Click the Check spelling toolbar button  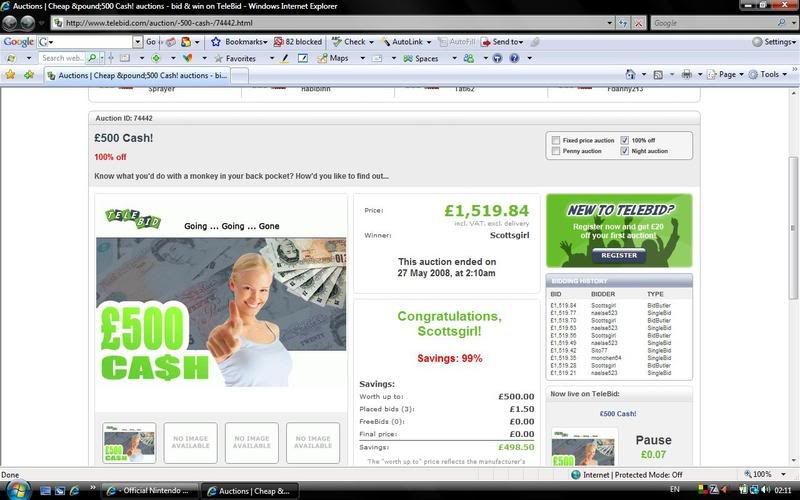(x=349, y=42)
